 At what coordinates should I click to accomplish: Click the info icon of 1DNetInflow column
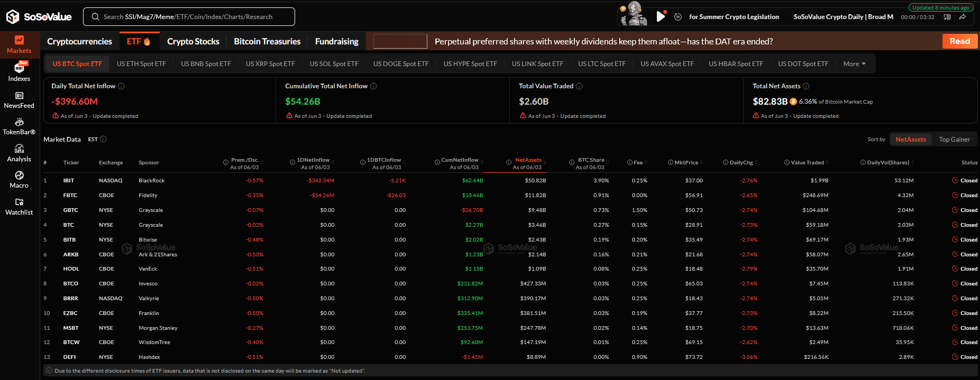pyautogui.click(x=292, y=162)
